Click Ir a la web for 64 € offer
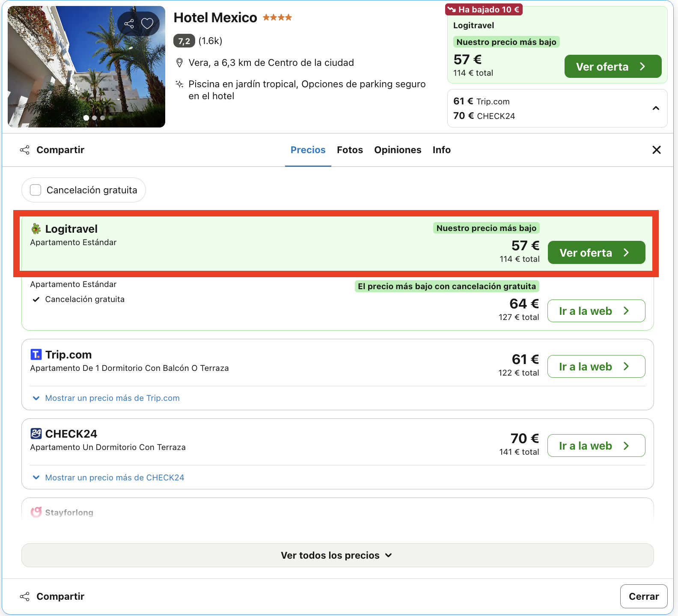 click(x=596, y=311)
